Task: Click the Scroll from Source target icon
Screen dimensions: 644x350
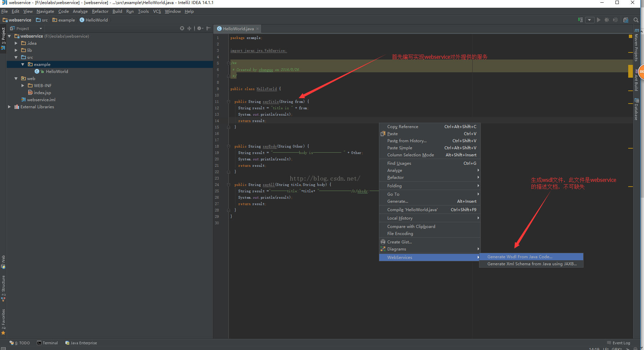Action: (x=182, y=28)
